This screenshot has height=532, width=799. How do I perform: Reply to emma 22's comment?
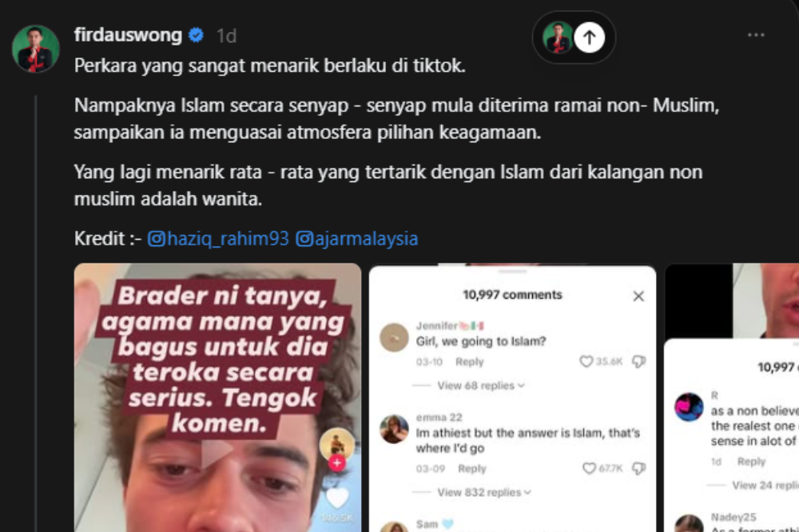tap(472, 468)
